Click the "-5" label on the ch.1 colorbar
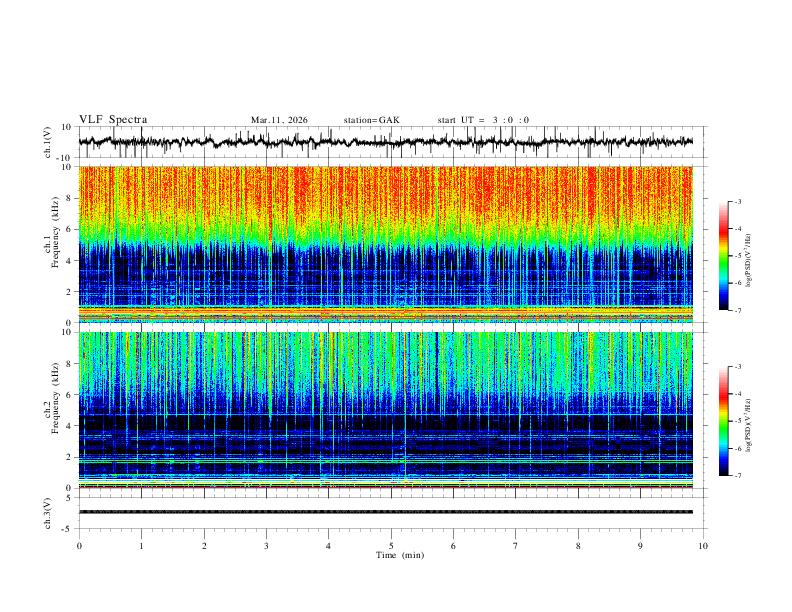 point(738,256)
